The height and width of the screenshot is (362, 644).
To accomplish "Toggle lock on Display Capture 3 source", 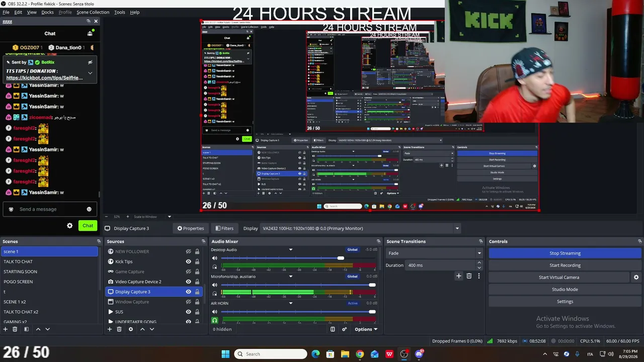I will (197, 292).
